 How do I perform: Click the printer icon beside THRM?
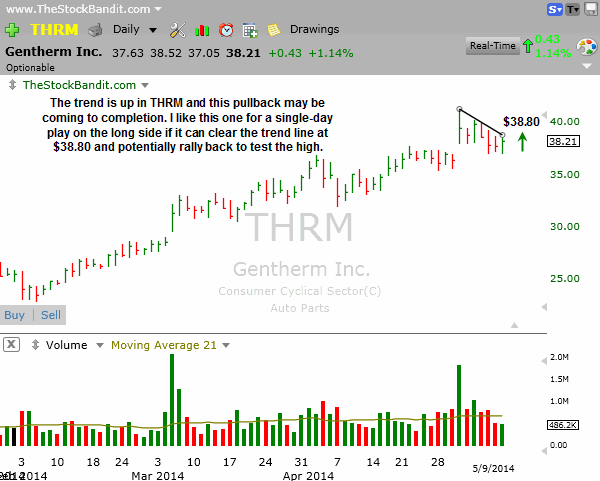point(95,30)
